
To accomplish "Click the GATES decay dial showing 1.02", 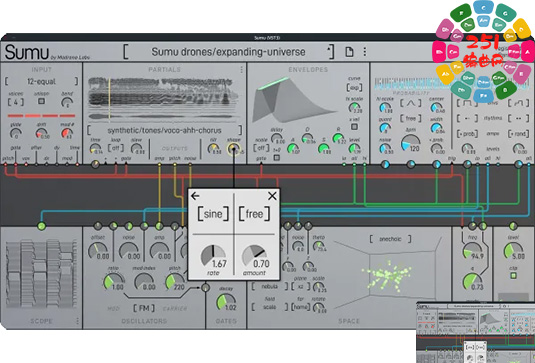I will 226,302.
